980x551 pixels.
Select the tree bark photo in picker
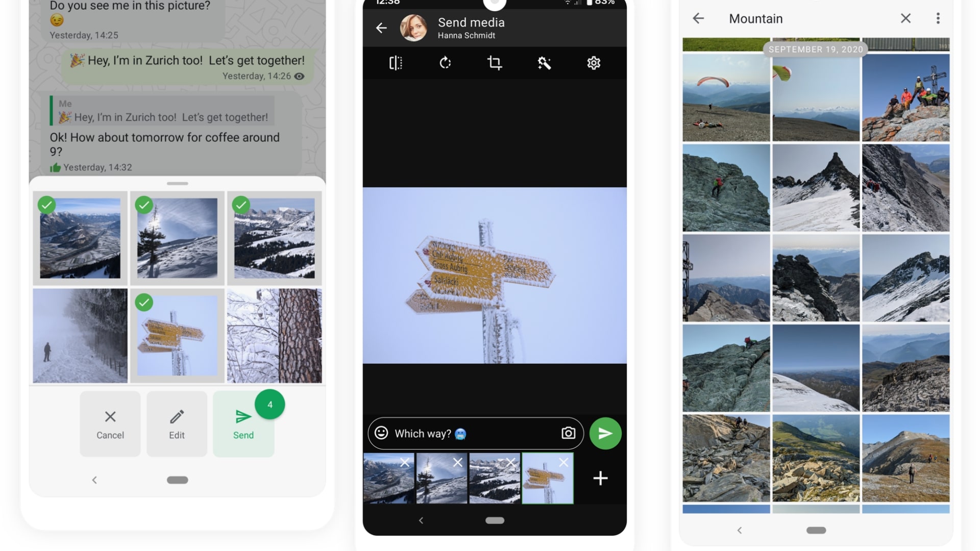(275, 336)
